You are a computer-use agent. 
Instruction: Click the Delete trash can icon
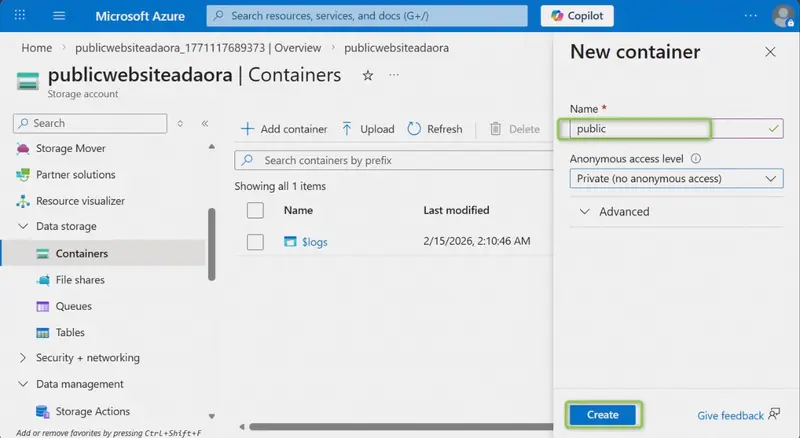[x=495, y=129]
